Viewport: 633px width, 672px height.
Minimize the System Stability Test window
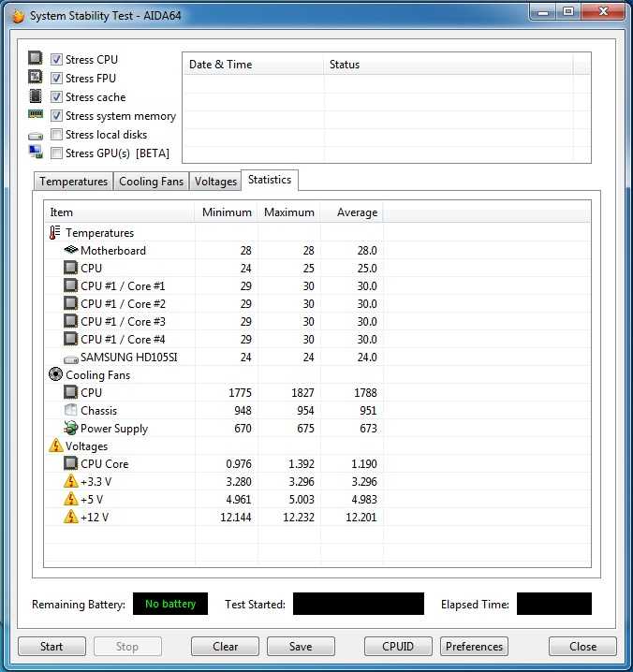[543, 12]
